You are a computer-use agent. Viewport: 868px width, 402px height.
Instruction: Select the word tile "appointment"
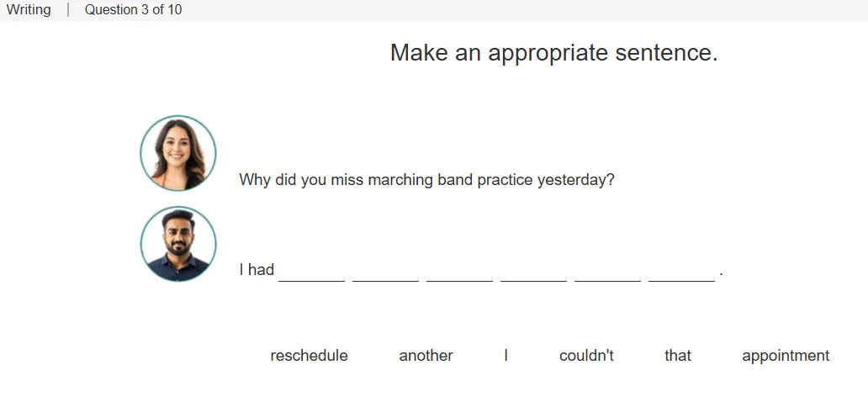click(x=786, y=356)
